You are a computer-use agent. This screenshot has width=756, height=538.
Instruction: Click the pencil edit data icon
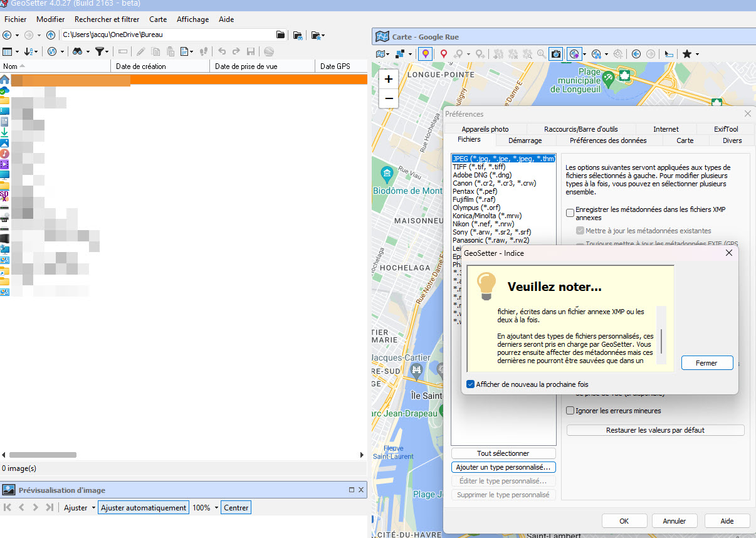tap(142, 51)
